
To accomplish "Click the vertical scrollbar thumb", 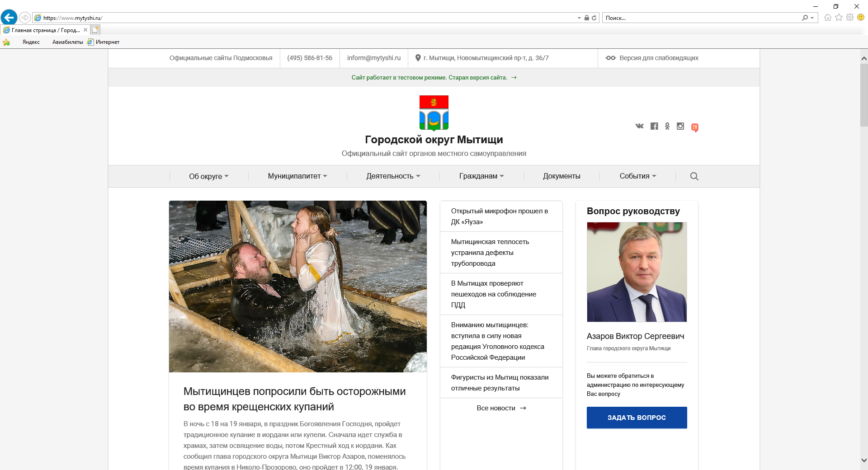I will [864, 95].
